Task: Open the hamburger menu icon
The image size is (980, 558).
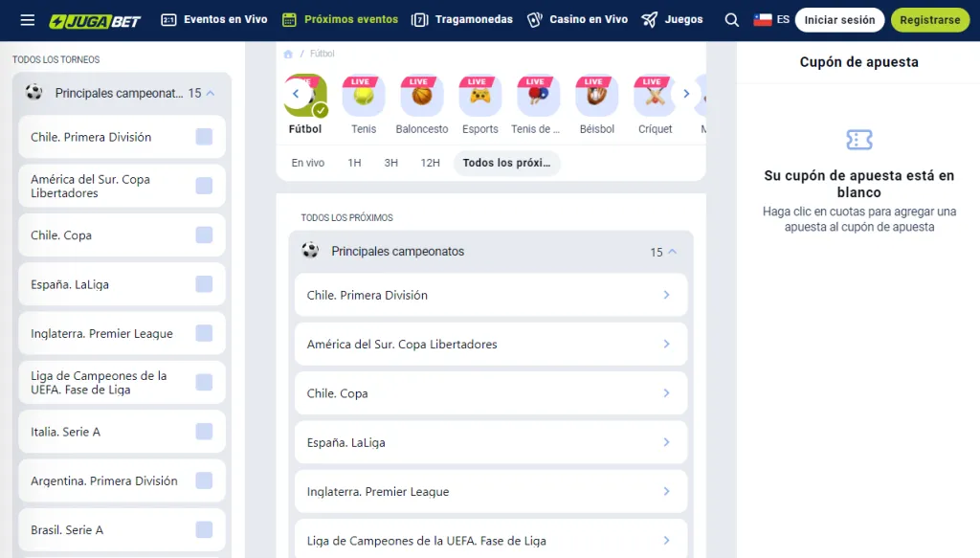Action: click(x=27, y=20)
